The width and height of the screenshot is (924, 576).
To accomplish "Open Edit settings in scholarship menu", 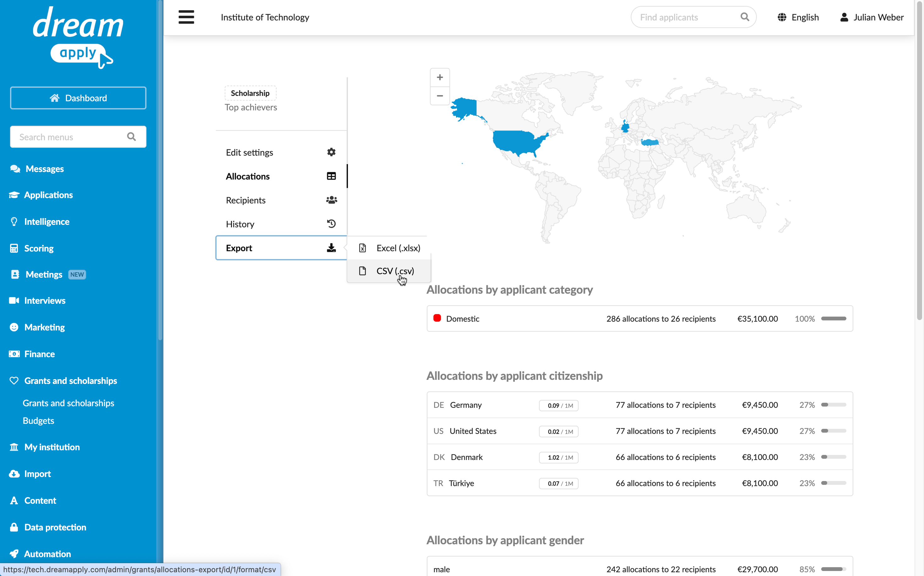I will pyautogui.click(x=281, y=152).
